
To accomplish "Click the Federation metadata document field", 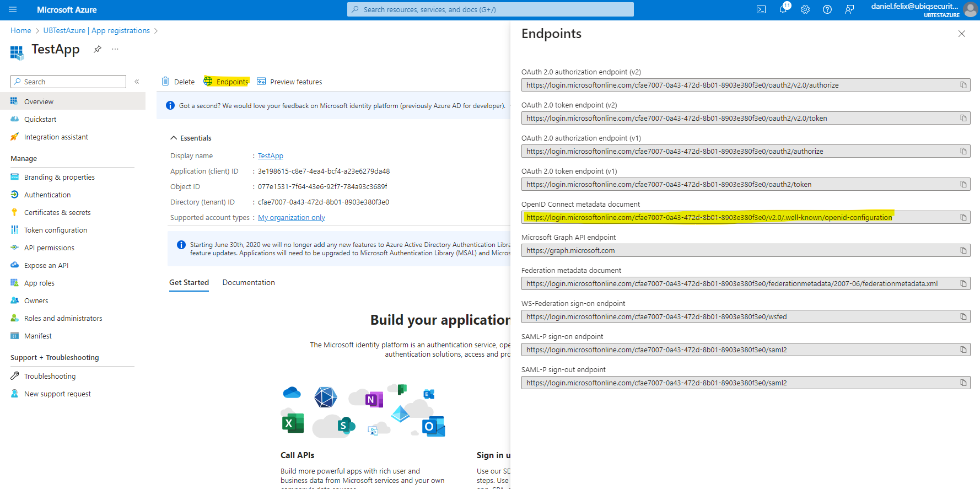I will tap(746, 283).
